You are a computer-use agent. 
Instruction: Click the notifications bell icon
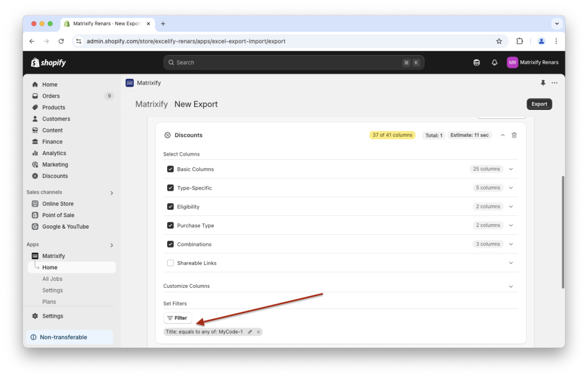click(x=494, y=62)
